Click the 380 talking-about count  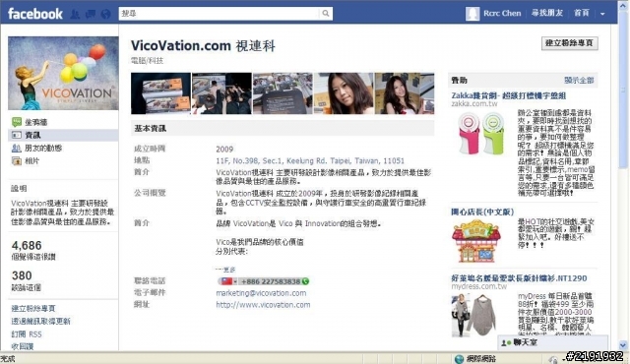pyautogui.click(x=22, y=275)
